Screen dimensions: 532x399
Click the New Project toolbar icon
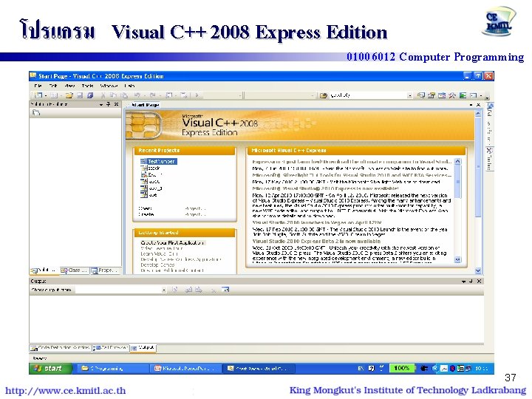click(38, 95)
